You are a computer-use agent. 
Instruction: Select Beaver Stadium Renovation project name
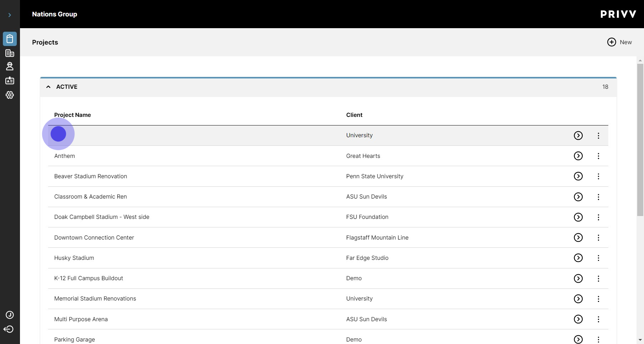pyautogui.click(x=91, y=176)
